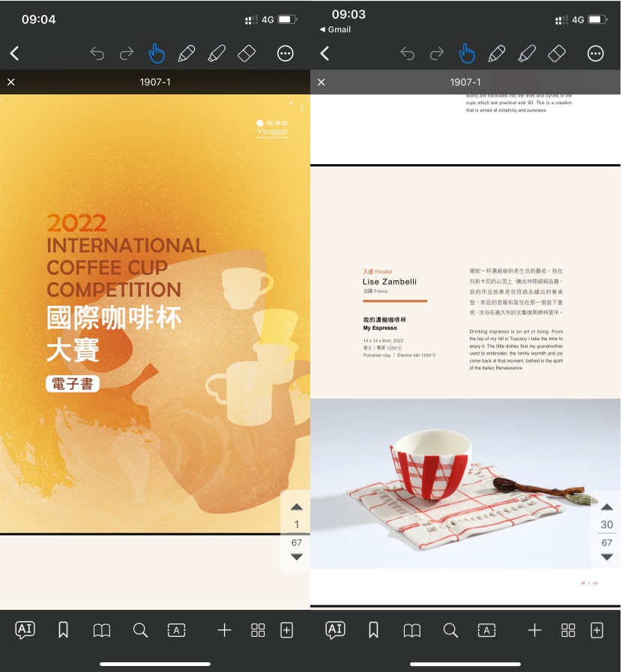The width and height of the screenshot is (622, 672).
Task: Tap the 1907-1 document title in left phone
Action: pyautogui.click(x=155, y=82)
